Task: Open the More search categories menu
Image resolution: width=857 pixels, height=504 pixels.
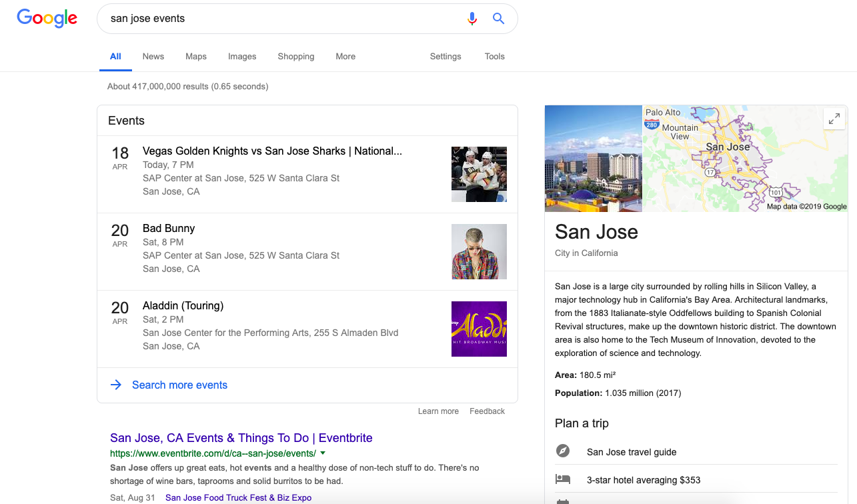Action: [345, 57]
